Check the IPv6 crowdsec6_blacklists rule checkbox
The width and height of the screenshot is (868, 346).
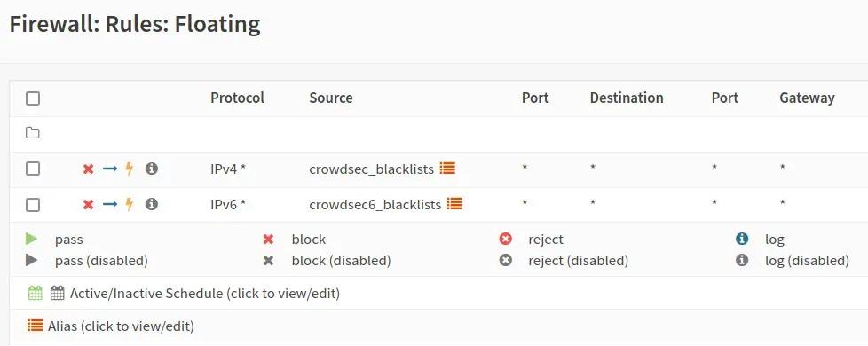tap(33, 204)
